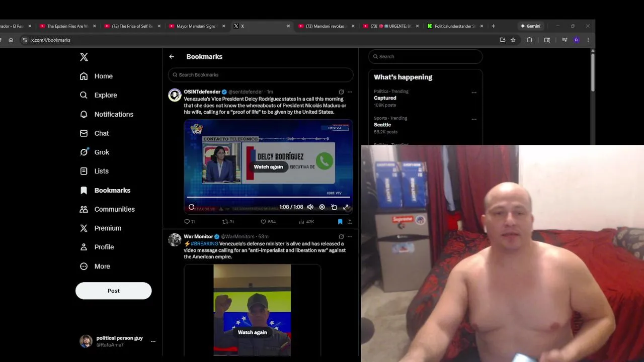View analytics of OSINTdefender post
The height and width of the screenshot is (362, 644).
coord(306,222)
